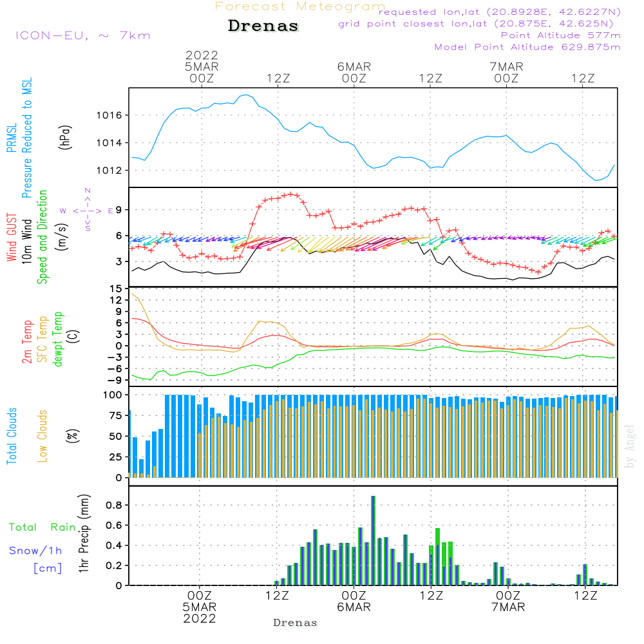Click the tallest precipitation bar near 0.9 mm
Screen dimensions: 644x644
coord(373,540)
